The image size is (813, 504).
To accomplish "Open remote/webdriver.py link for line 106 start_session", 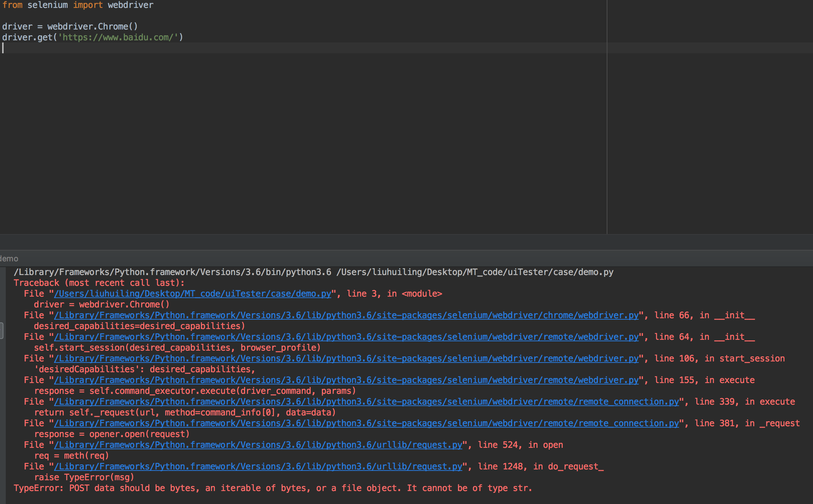I will (x=346, y=359).
